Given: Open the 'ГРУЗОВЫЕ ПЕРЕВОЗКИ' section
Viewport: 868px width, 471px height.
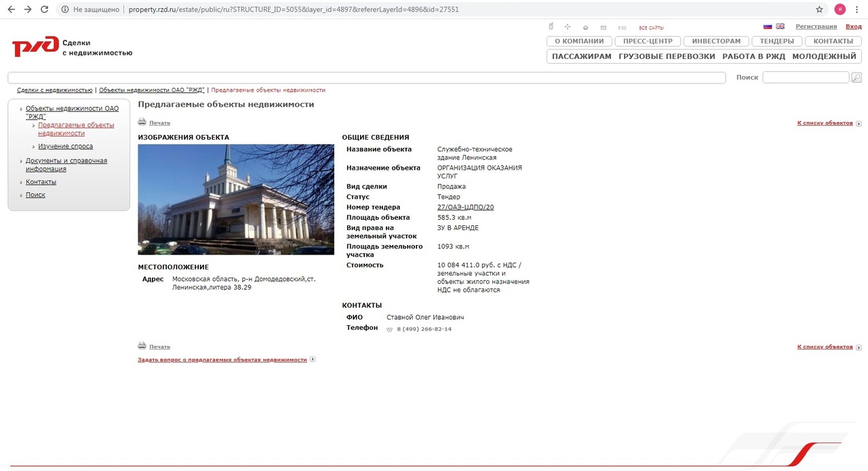Looking at the screenshot, I should 667,56.
